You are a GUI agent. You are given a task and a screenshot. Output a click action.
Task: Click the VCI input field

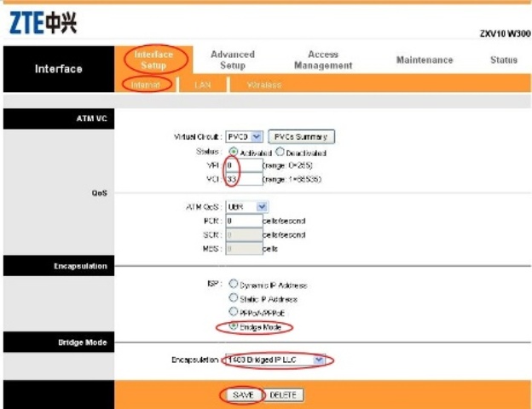click(x=244, y=179)
